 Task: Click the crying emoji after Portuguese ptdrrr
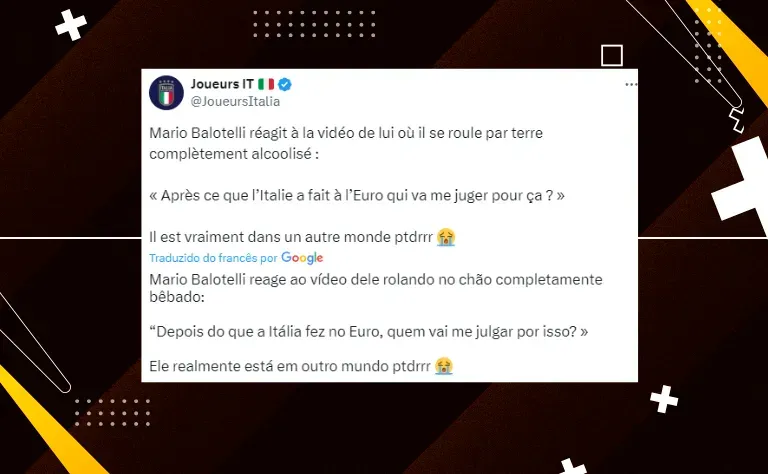444,366
